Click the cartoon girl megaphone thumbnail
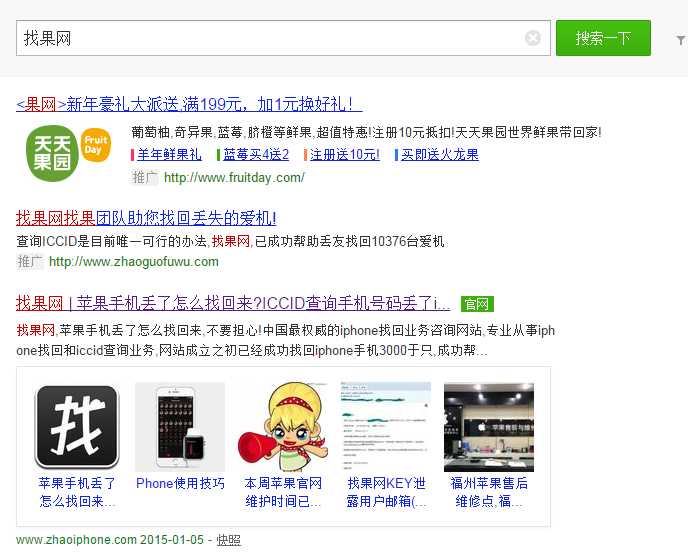The image size is (688, 553). pos(283,427)
